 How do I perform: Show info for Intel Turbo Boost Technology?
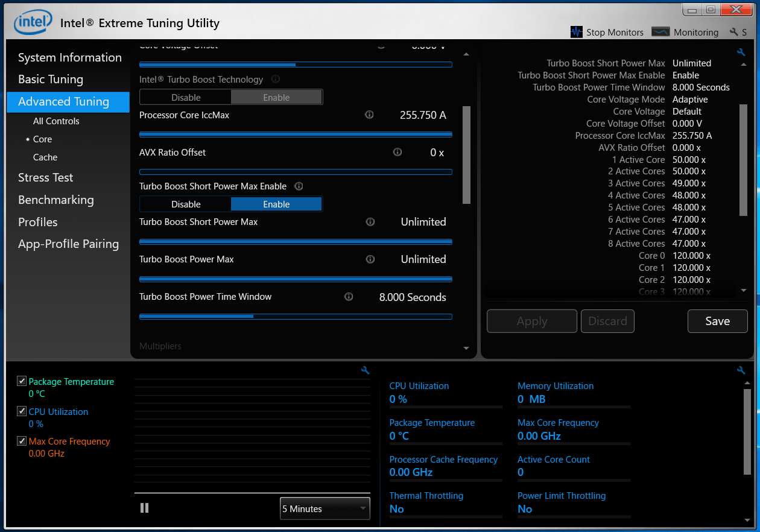276,79
